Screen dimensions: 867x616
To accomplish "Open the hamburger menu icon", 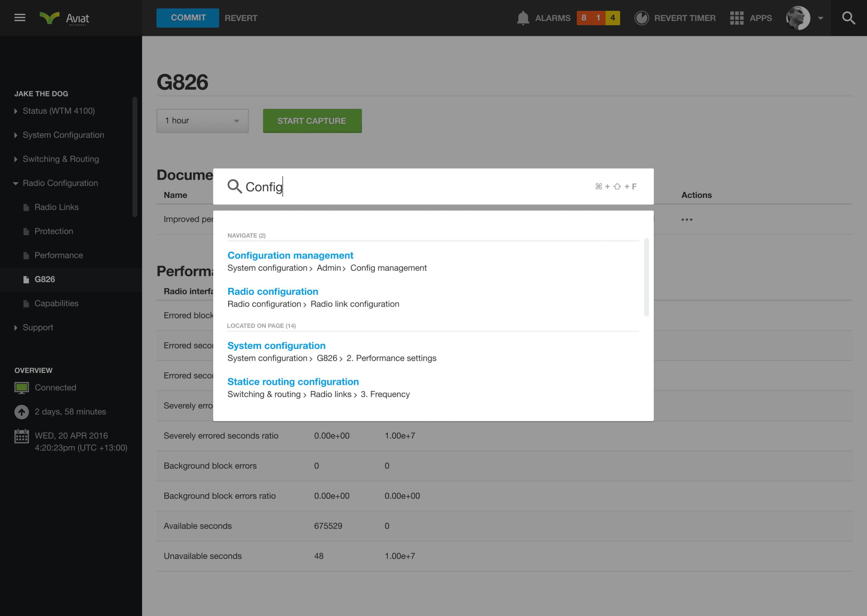I will 20,18.
